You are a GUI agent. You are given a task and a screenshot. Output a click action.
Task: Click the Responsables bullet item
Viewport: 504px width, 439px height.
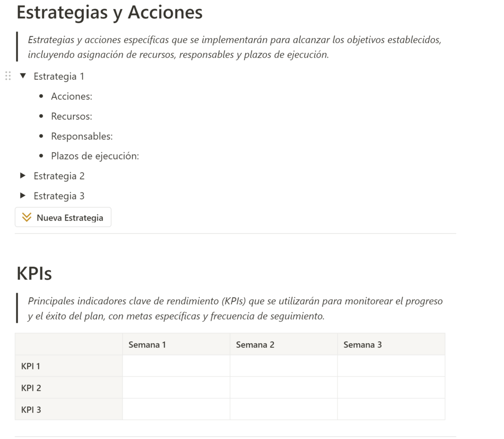coord(82,136)
